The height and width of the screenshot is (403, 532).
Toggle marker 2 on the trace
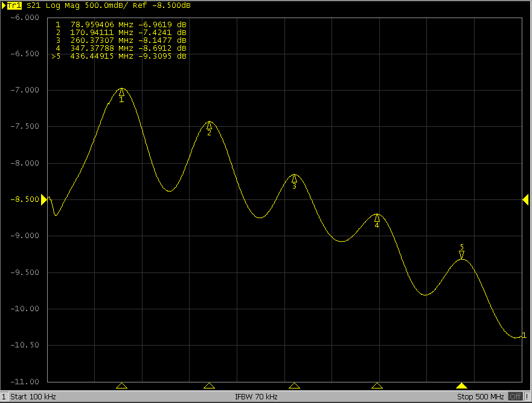[x=209, y=125]
